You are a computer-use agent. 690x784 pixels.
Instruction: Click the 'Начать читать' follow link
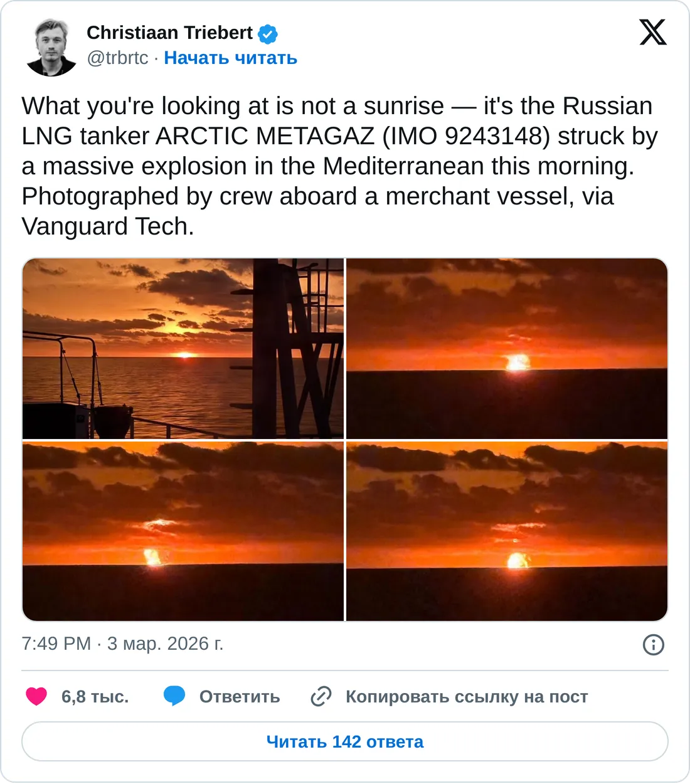click(x=230, y=58)
